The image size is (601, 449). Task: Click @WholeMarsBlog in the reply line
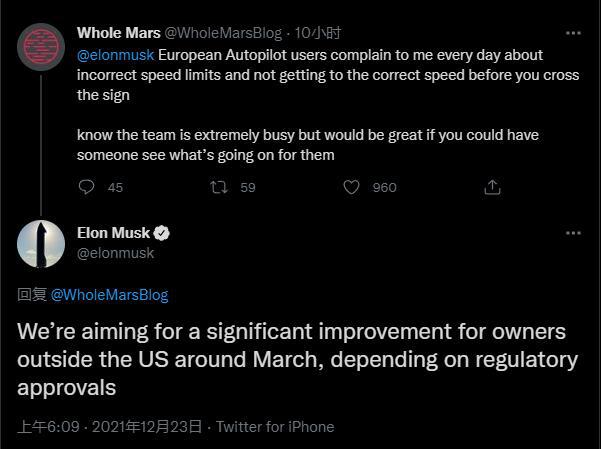tap(109, 295)
